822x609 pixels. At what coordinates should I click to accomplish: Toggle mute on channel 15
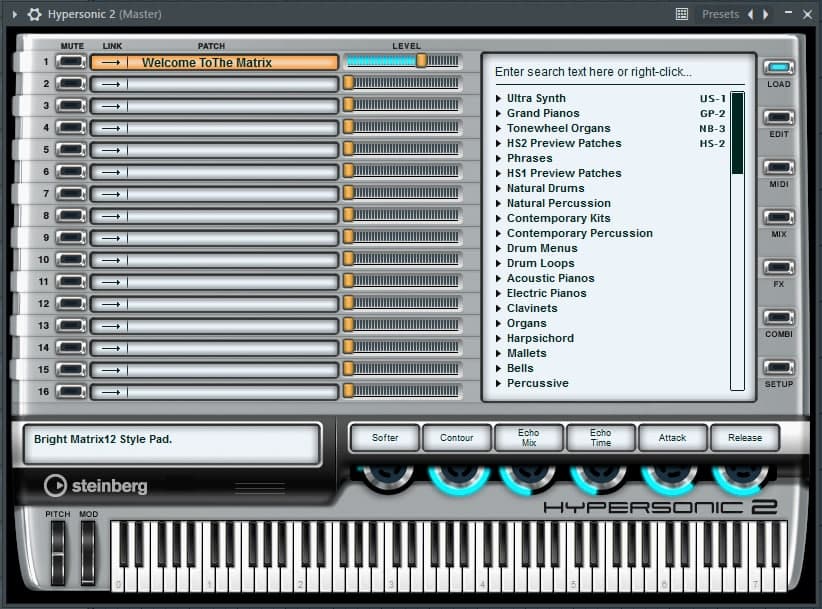tap(71, 370)
